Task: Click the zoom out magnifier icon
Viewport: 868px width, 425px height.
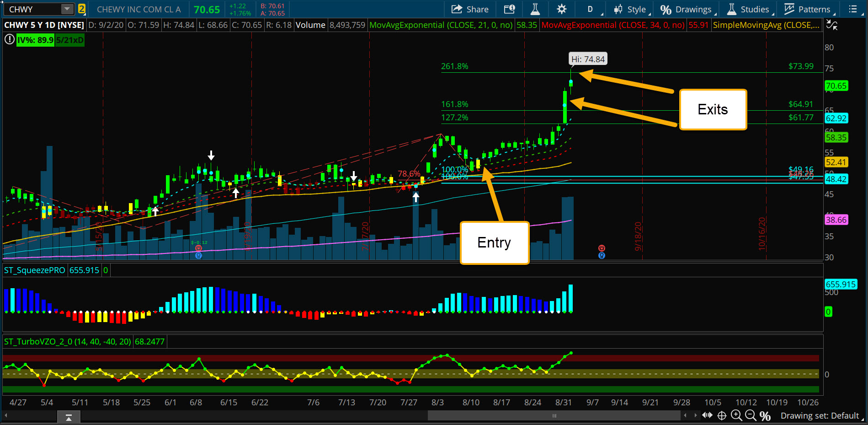Action: pos(751,415)
